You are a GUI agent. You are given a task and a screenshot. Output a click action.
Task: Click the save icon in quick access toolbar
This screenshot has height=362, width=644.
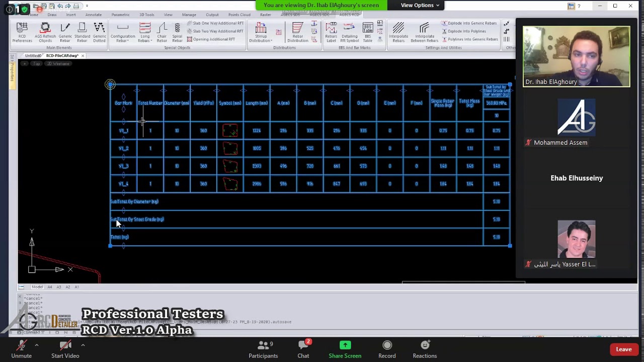click(44, 6)
